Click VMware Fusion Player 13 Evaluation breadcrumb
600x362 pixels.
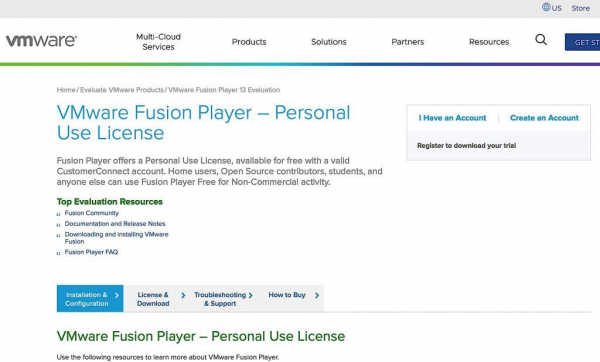pos(224,90)
